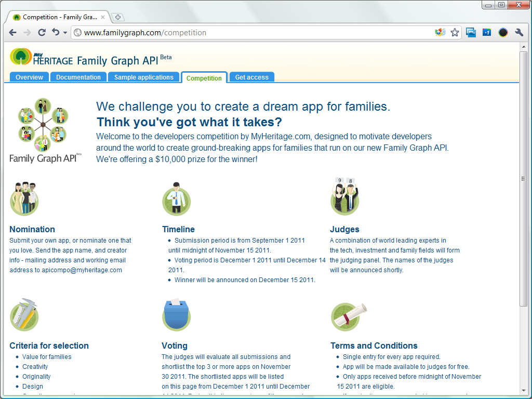532x399 pixels.
Task: Click the Timeline businessman icon
Action: [x=176, y=201]
